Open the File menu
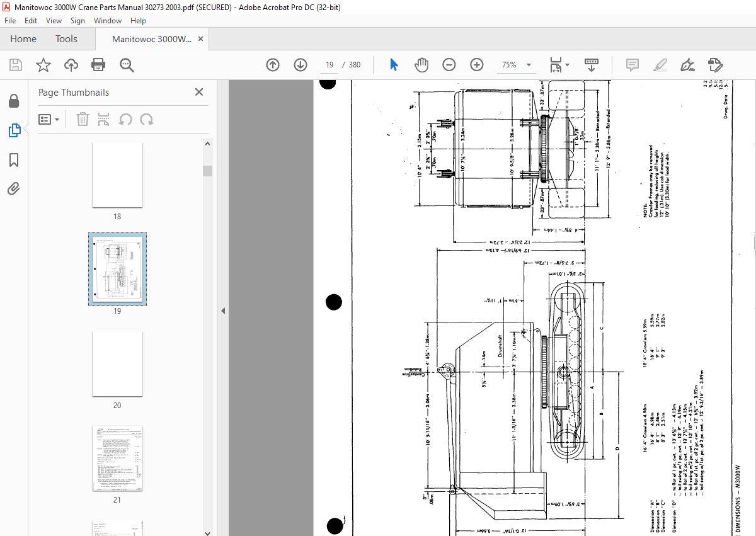This screenshot has width=756, height=536. pos(11,21)
